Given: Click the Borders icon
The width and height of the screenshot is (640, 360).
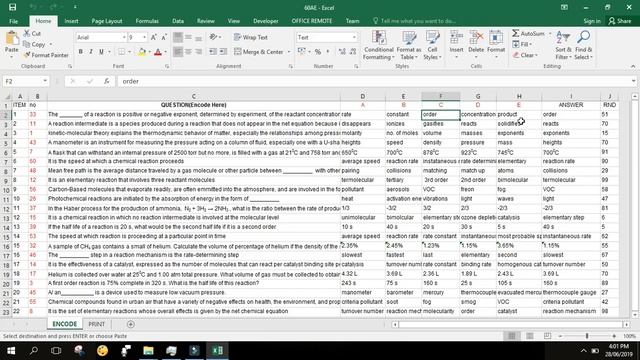Looking at the screenshot, I should tap(122, 52).
